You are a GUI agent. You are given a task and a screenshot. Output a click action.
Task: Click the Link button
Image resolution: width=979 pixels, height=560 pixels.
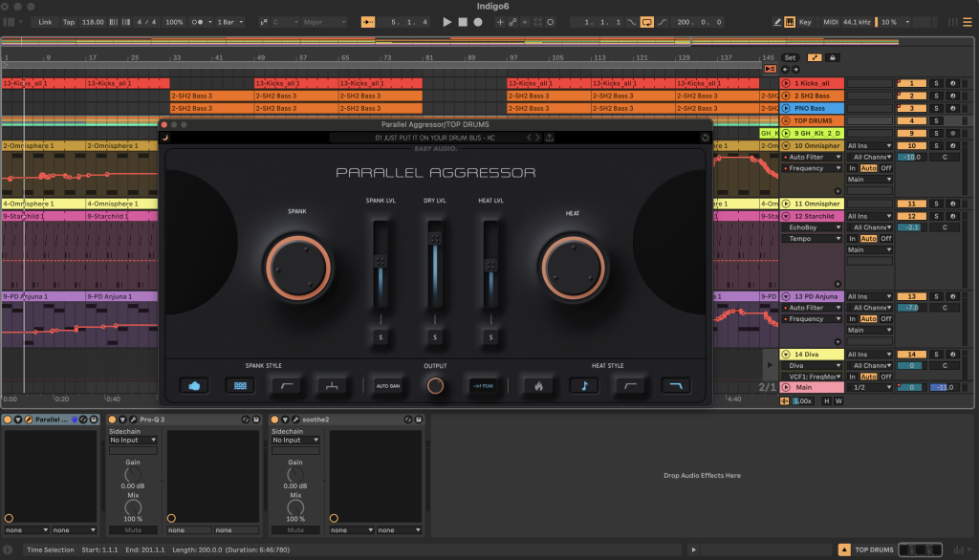[x=45, y=22]
